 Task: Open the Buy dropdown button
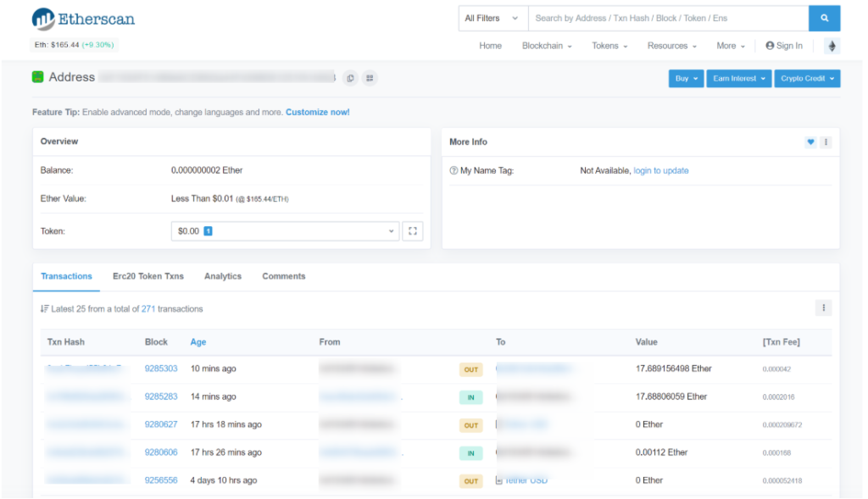(686, 79)
